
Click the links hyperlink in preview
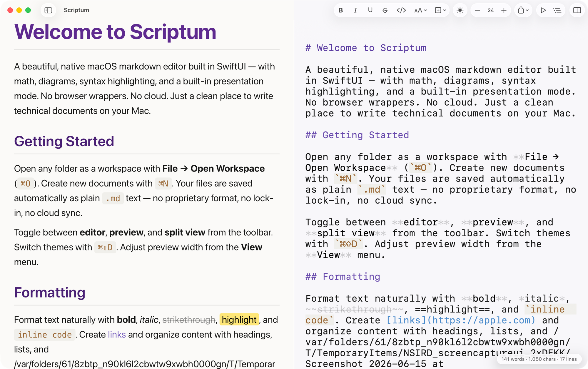[x=117, y=335]
